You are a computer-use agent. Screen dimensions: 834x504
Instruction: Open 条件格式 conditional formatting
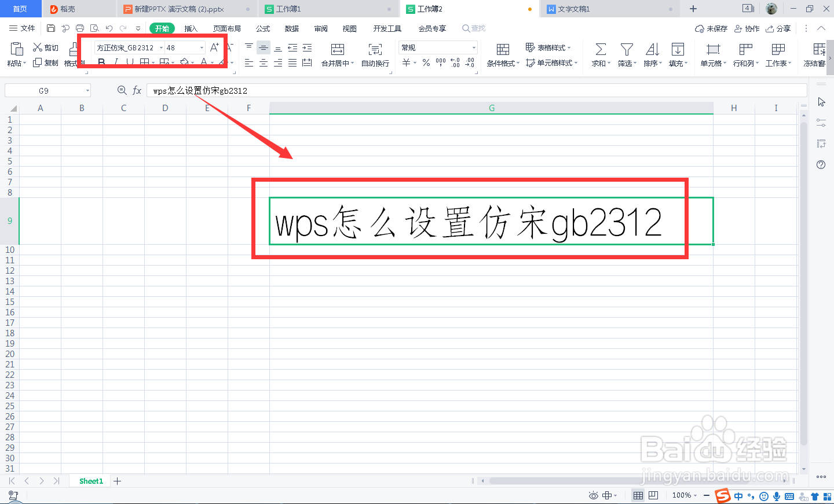pyautogui.click(x=503, y=55)
